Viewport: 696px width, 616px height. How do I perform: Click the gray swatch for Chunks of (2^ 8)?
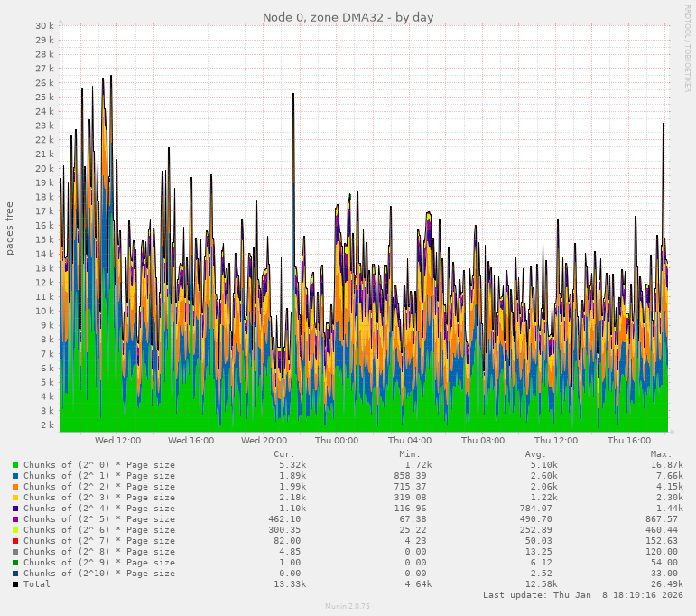click(x=15, y=552)
